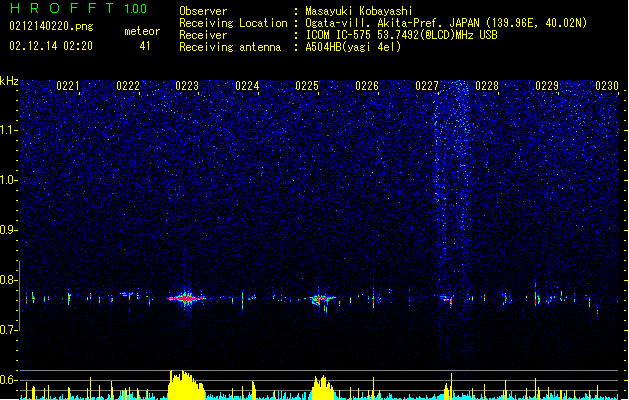
Task: Click the 0230 time marker
Action: [607, 86]
